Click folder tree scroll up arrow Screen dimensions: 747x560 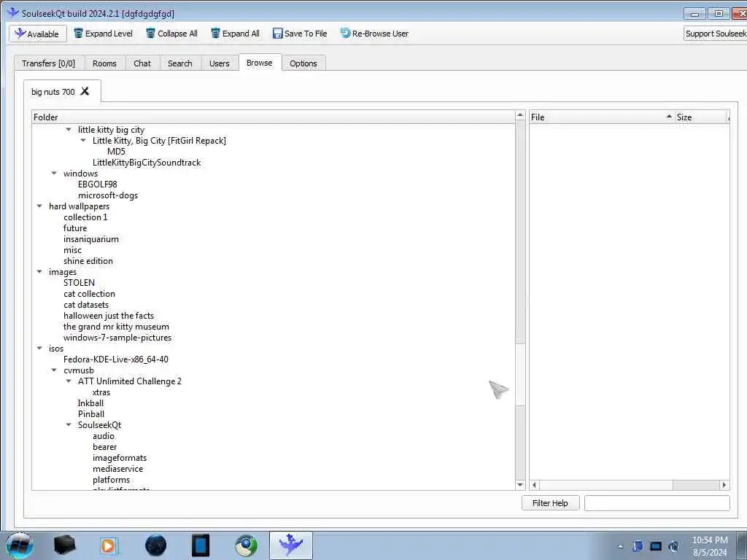pyautogui.click(x=520, y=115)
